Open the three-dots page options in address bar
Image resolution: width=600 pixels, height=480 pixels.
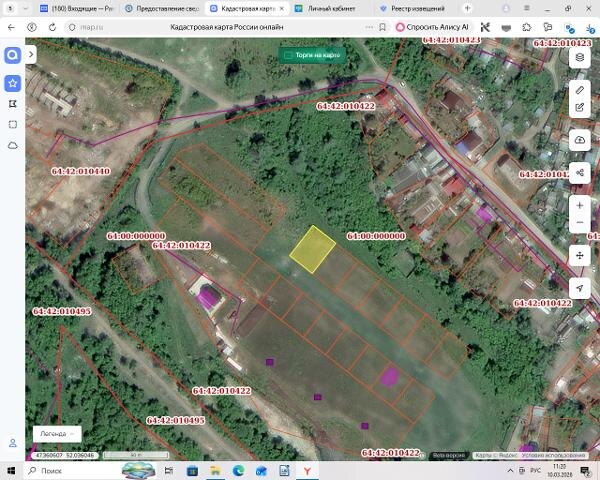[x=369, y=27]
